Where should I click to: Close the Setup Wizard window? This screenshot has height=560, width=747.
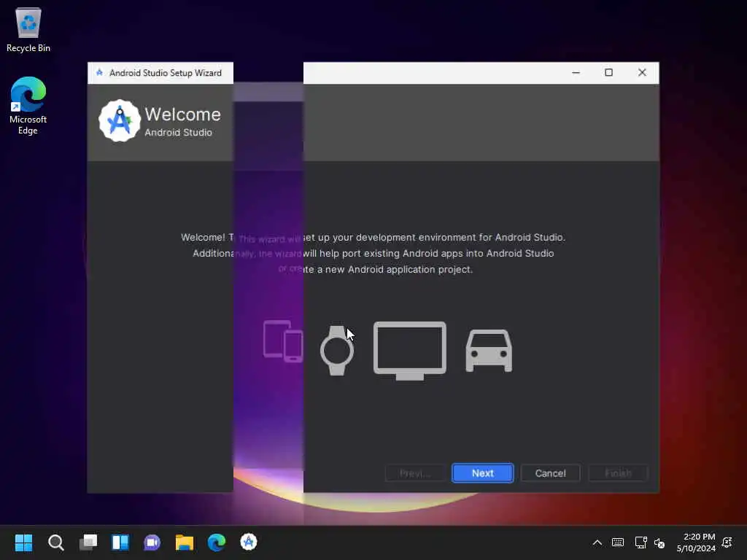point(642,73)
